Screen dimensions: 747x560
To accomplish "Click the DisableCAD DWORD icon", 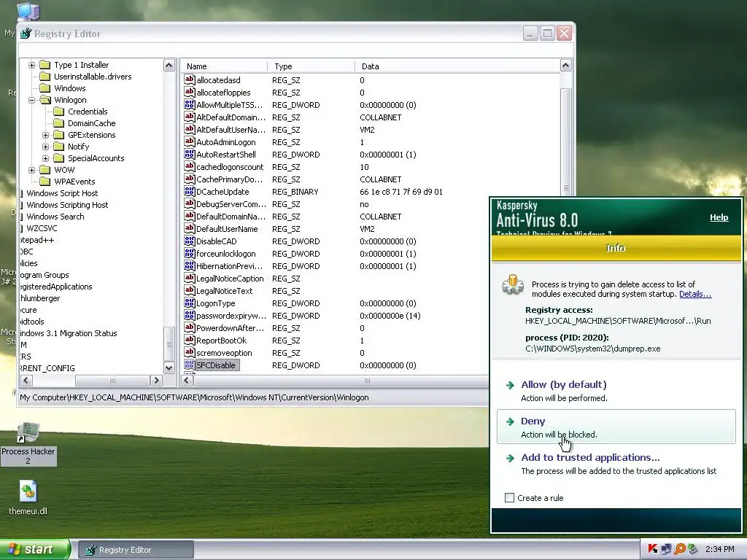I will click(189, 241).
